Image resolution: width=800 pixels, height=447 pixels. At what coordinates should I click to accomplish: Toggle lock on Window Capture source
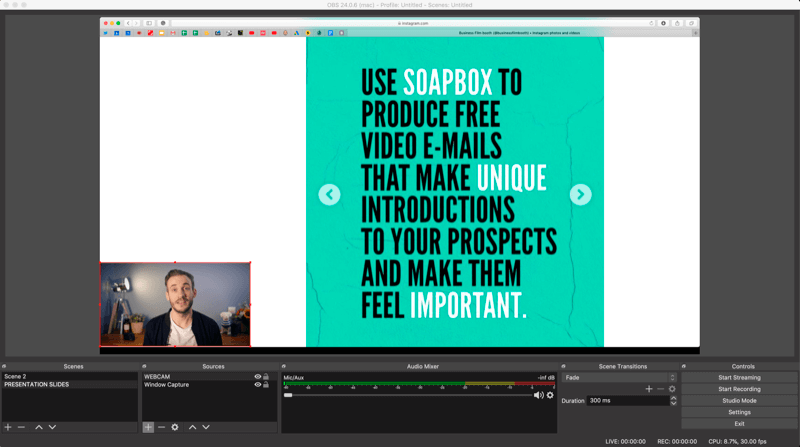(266, 385)
